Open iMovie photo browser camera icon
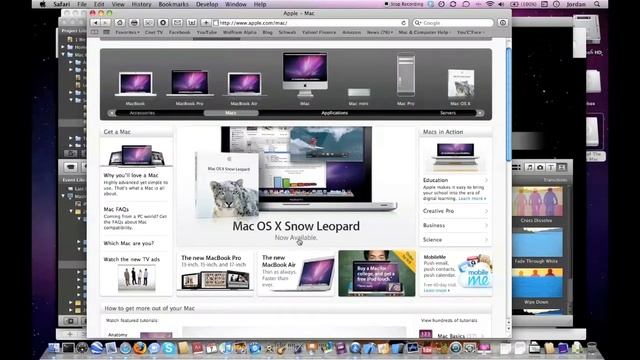 point(540,167)
